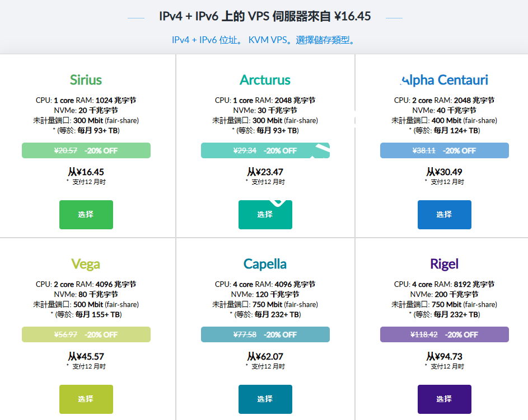This screenshot has width=528, height=420.
Task: Click the Rigel plan title
Action: click(x=444, y=263)
